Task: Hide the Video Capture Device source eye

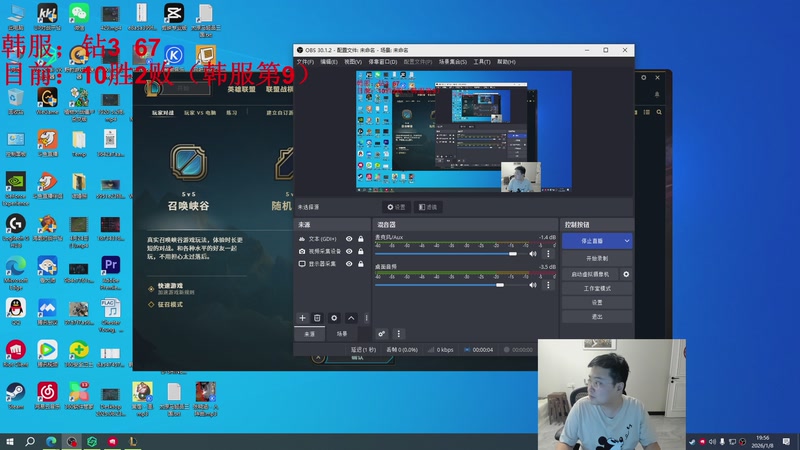Action: (x=349, y=251)
